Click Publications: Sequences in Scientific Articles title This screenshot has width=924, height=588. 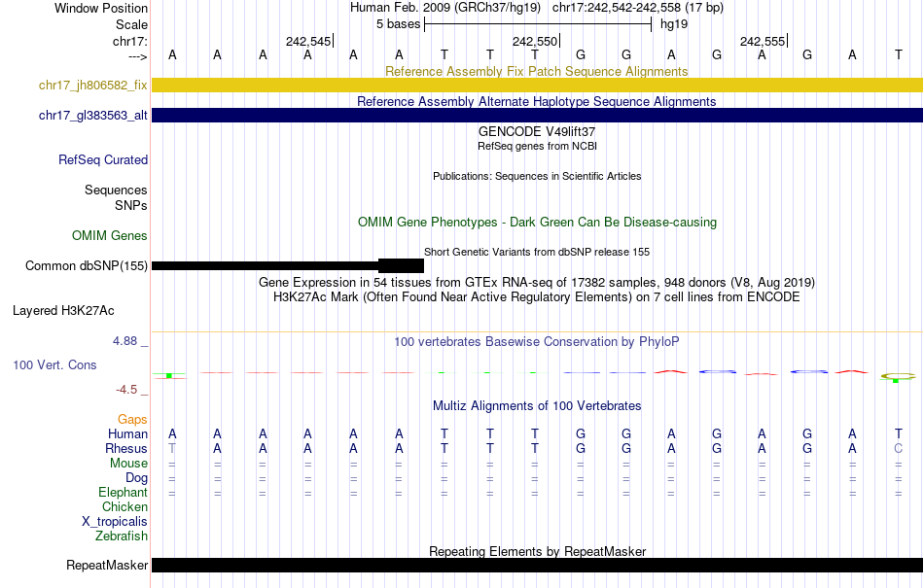[537, 176]
